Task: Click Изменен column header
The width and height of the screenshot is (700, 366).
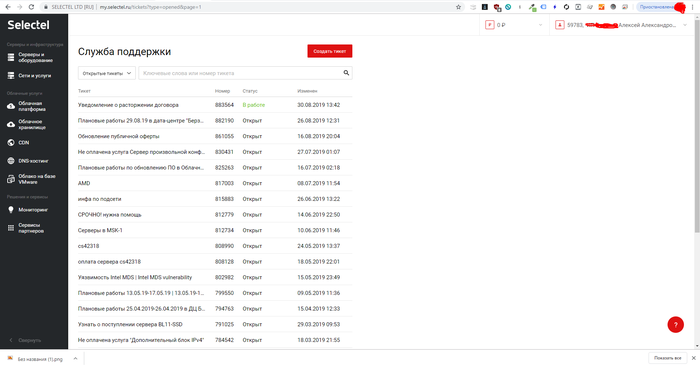Action: pyautogui.click(x=307, y=91)
